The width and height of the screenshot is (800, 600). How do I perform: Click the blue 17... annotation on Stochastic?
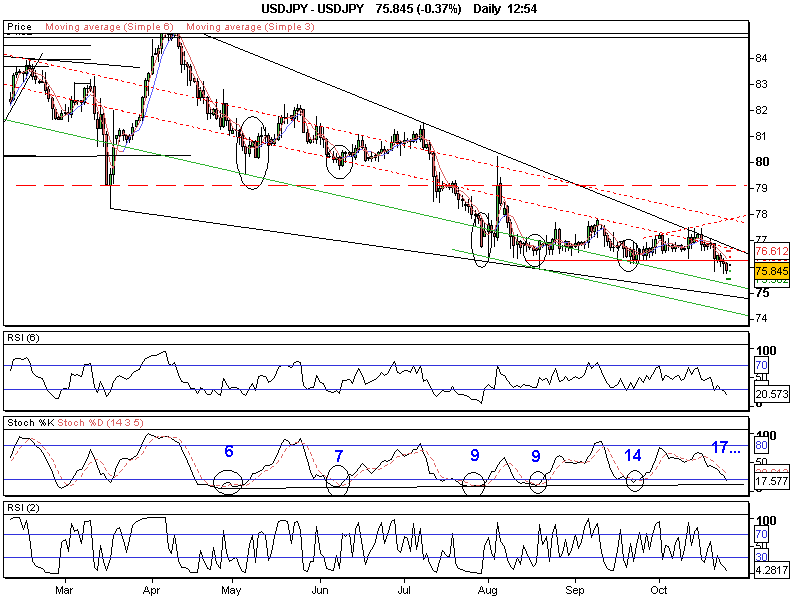tap(725, 447)
